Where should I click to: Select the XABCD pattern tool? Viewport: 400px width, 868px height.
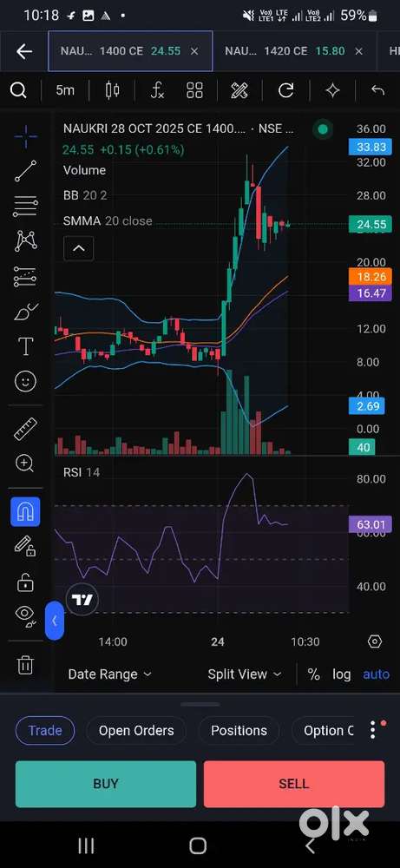click(x=25, y=240)
